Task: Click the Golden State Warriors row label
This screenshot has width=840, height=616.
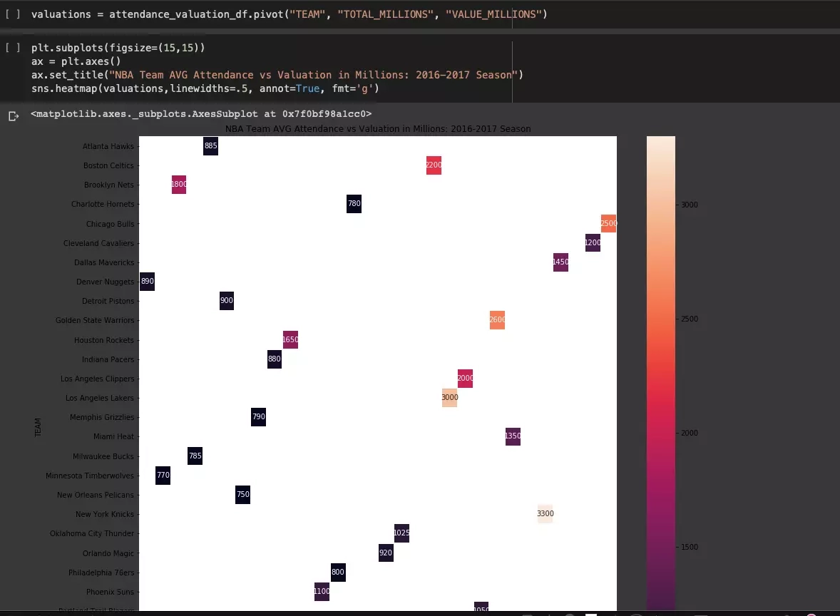Action: tap(95, 320)
